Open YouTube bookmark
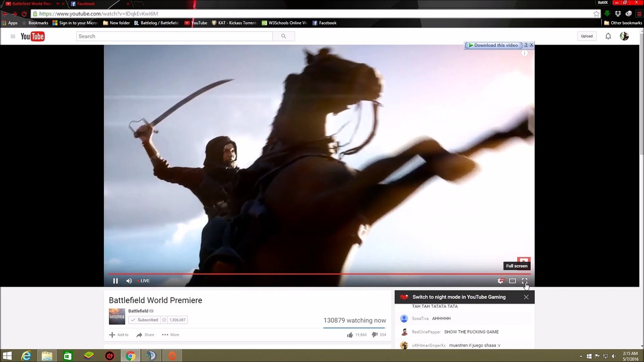 point(196,23)
